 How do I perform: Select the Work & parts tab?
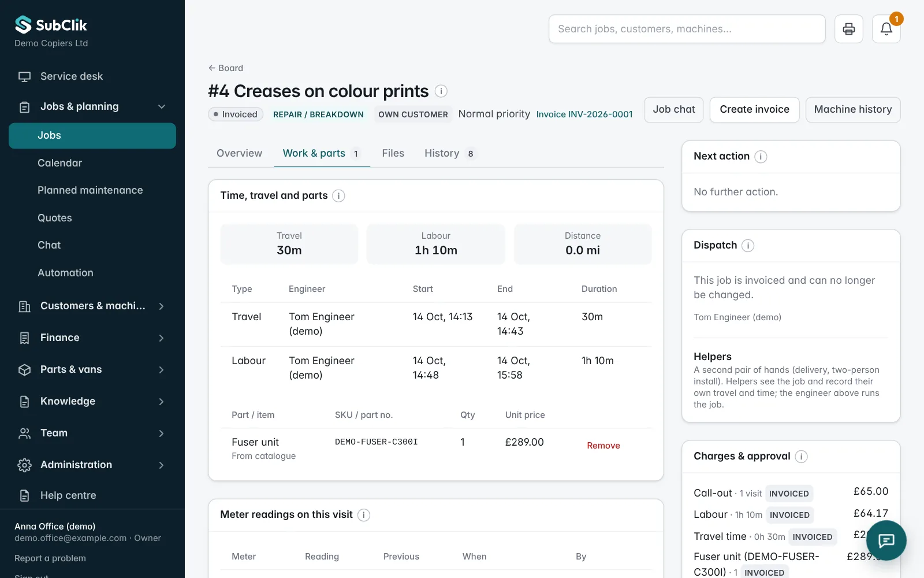[322, 153]
